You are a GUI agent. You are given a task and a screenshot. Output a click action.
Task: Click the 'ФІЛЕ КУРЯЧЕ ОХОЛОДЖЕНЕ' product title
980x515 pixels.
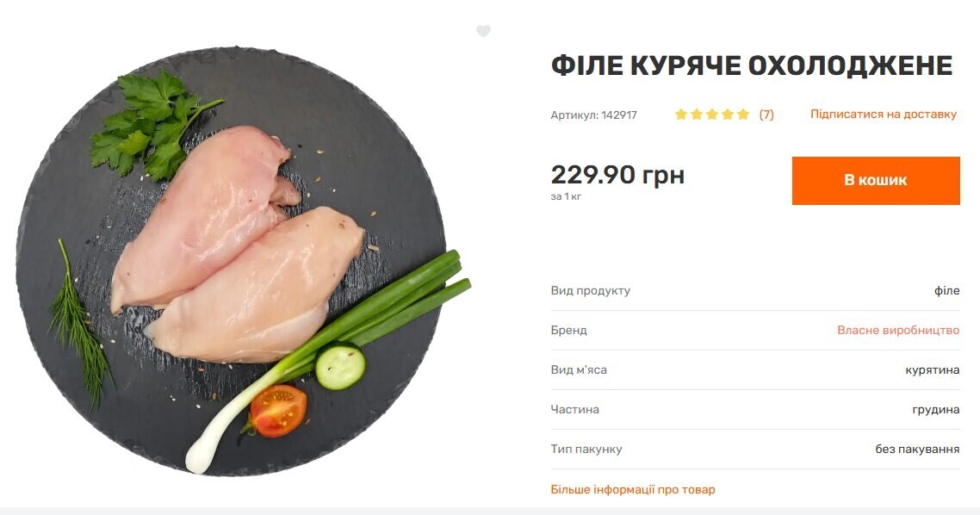(x=751, y=65)
